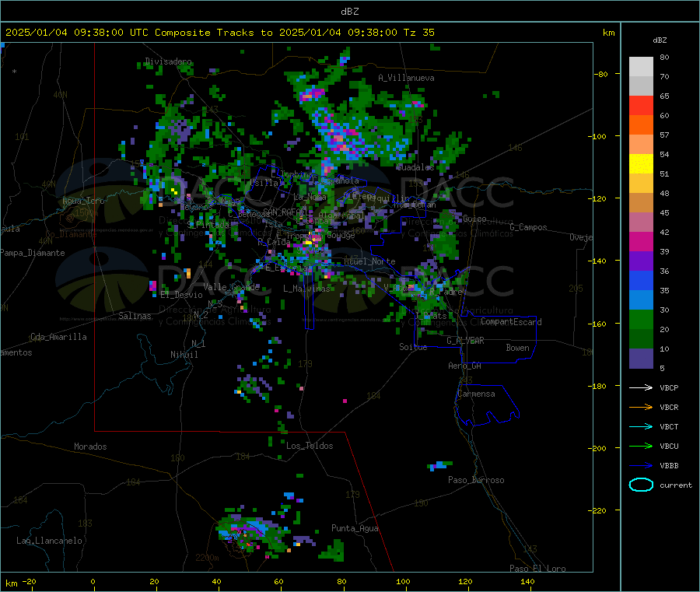Select the 20 dBZ green color swatch
The image size is (700, 592).
(x=641, y=339)
